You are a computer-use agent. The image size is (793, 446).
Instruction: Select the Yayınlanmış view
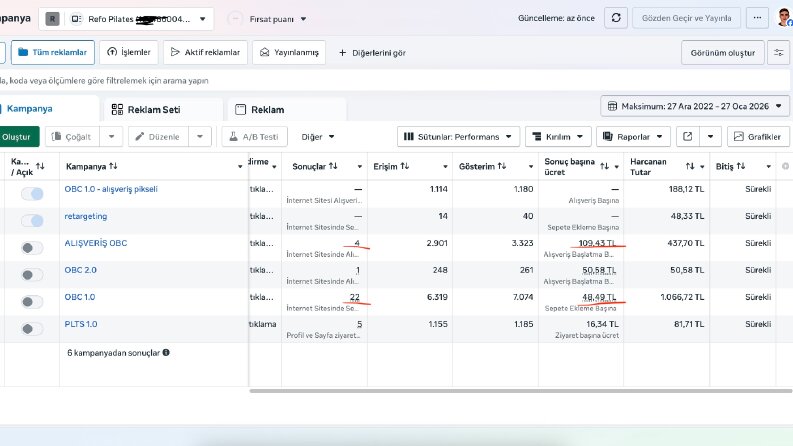289,52
